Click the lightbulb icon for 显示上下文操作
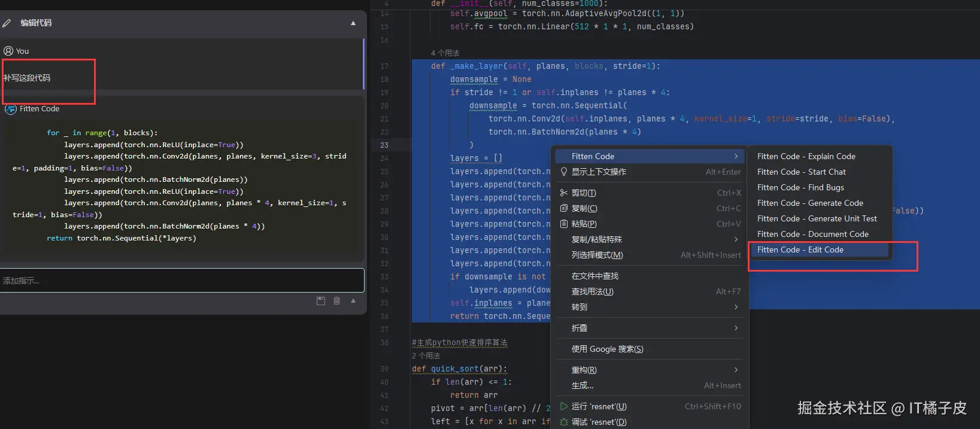Screen dimensions: 980x429 click(563, 172)
